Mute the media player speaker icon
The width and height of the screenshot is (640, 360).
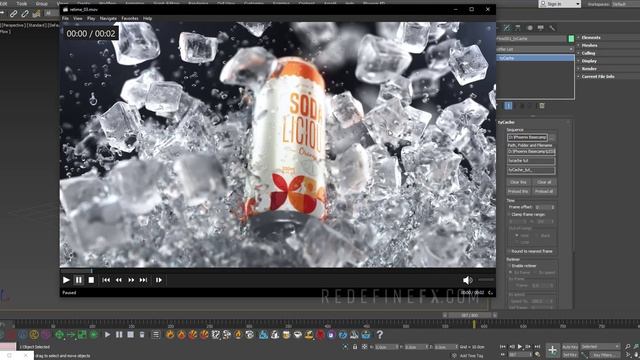(467, 280)
